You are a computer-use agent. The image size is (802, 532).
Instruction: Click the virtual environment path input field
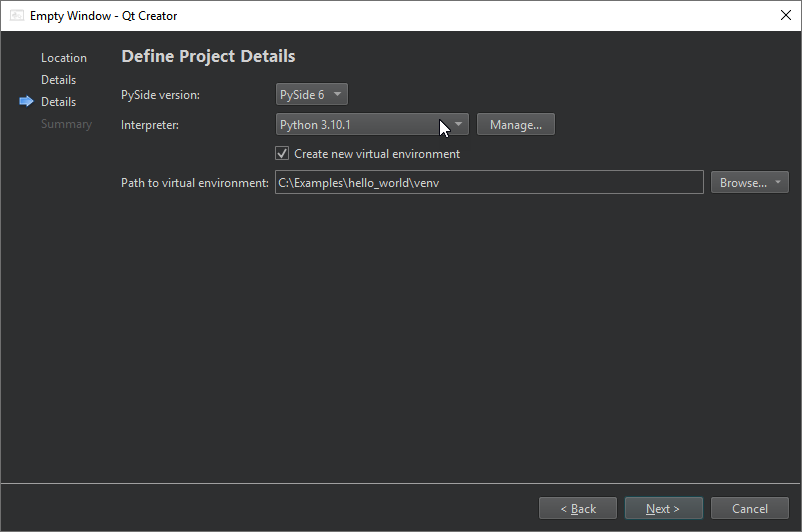coord(488,183)
